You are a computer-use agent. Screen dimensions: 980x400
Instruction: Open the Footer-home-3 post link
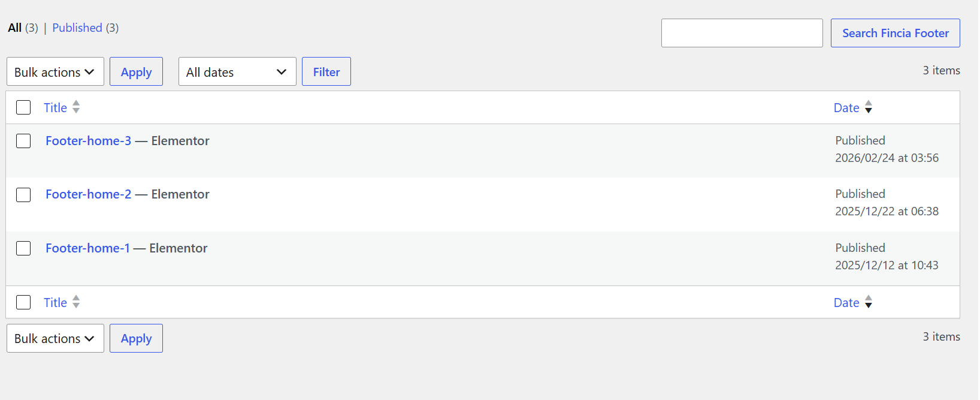coord(88,141)
